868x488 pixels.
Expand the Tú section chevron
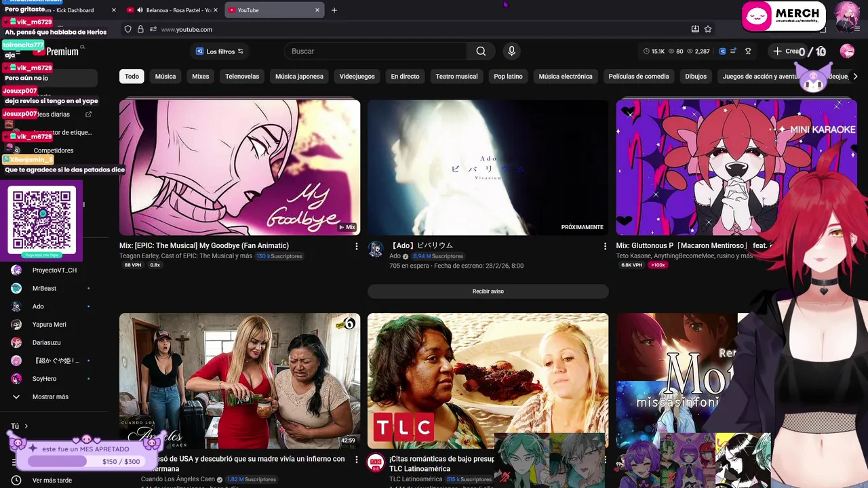(26, 426)
